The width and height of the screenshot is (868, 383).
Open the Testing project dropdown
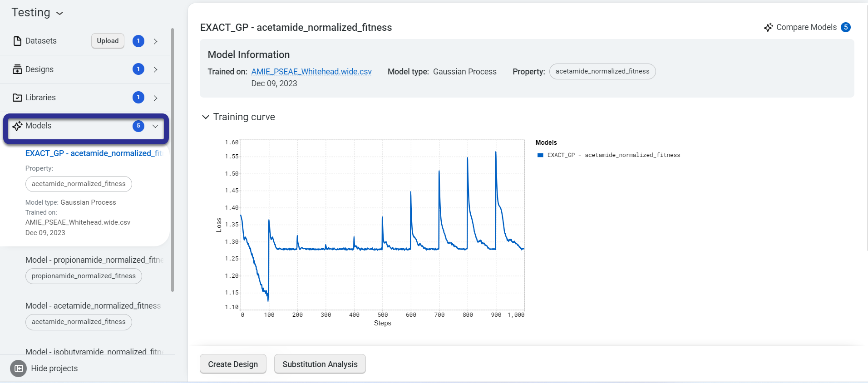click(37, 13)
